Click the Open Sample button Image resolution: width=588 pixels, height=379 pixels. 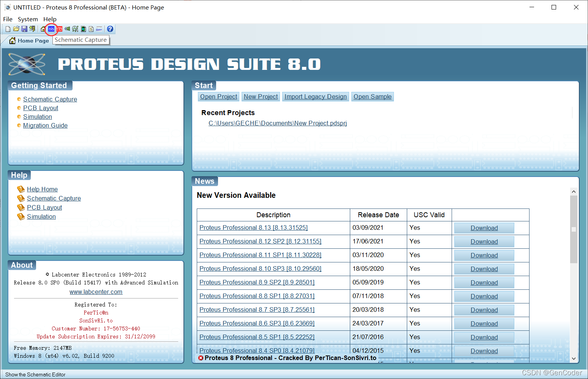(373, 96)
